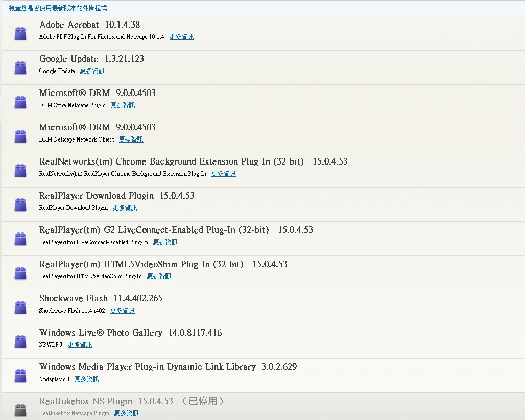Open 更多資訊 link for Adobe PDF Plug-In
Screen dimensions: 525x420
pos(181,37)
